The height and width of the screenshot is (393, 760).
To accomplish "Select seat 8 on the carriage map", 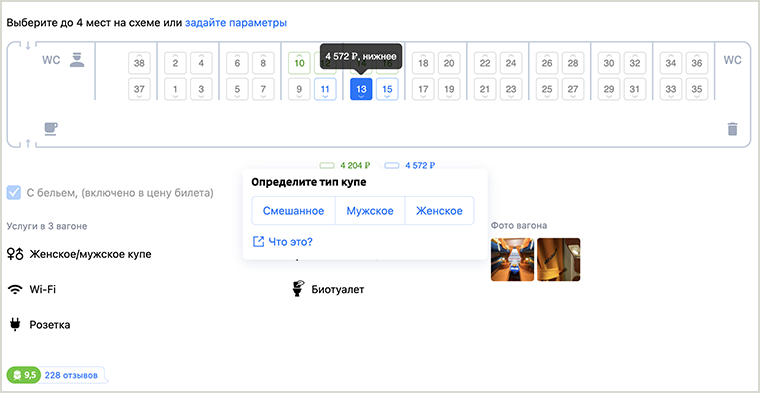I will coord(263,63).
